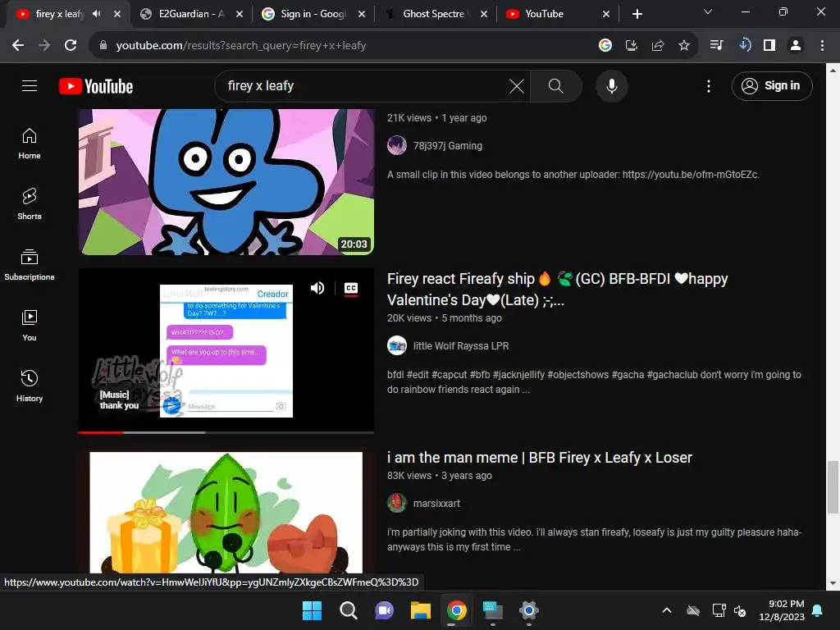Open the 20:03 video thumbnail

(x=226, y=181)
